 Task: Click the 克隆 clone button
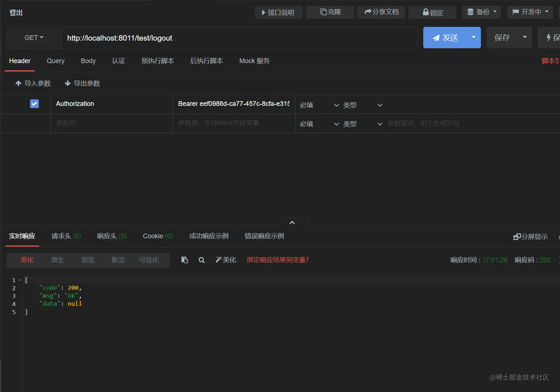(330, 12)
